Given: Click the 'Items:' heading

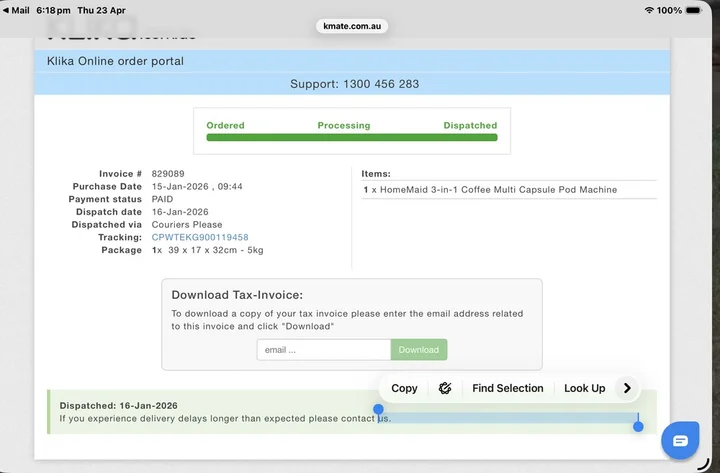Looking at the screenshot, I should pos(376,174).
